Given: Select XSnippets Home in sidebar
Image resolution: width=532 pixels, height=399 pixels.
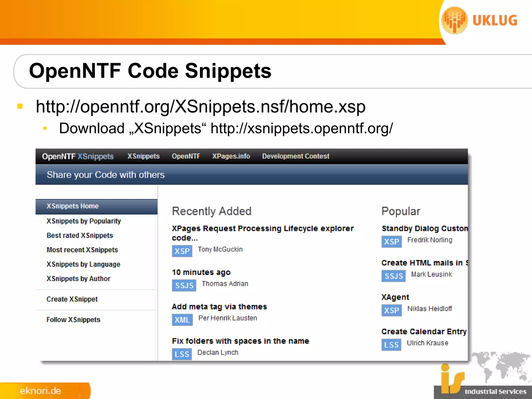Looking at the screenshot, I should coord(96,207).
